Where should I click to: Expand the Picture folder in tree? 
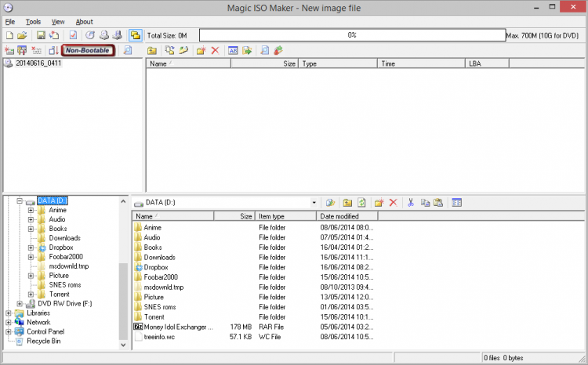pyautogui.click(x=31, y=276)
